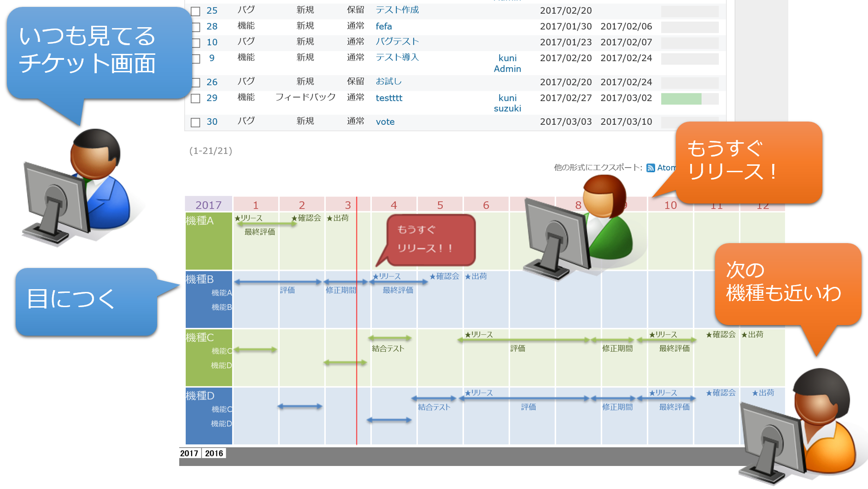
Task: Open the testttt ticket
Action: pyautogui.click(x=389, y=98)
